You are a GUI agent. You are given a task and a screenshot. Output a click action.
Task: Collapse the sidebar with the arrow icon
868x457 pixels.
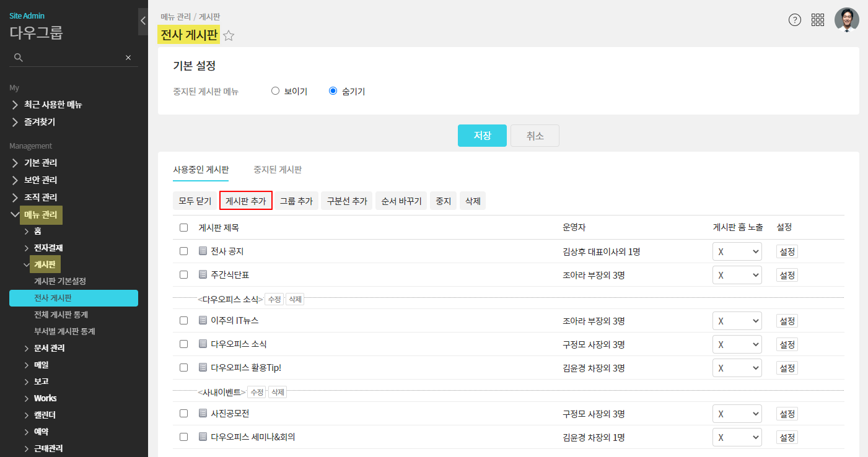coord(143,21)
